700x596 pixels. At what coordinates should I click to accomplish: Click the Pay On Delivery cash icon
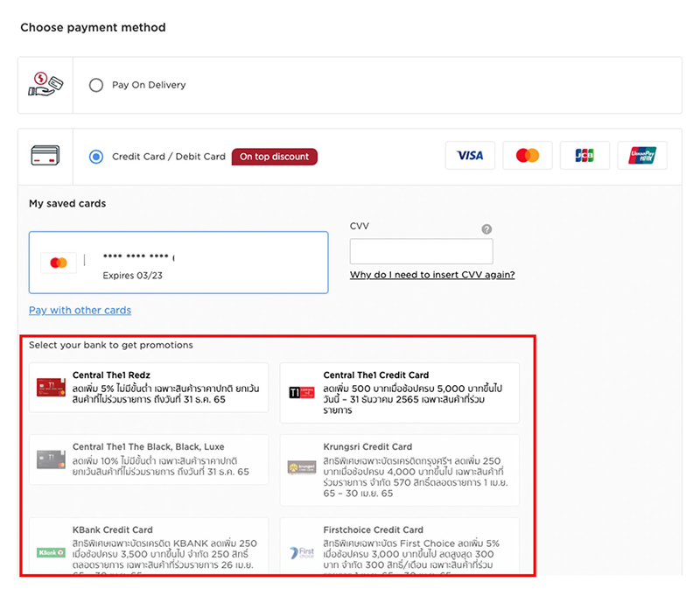tap(45, 85)
